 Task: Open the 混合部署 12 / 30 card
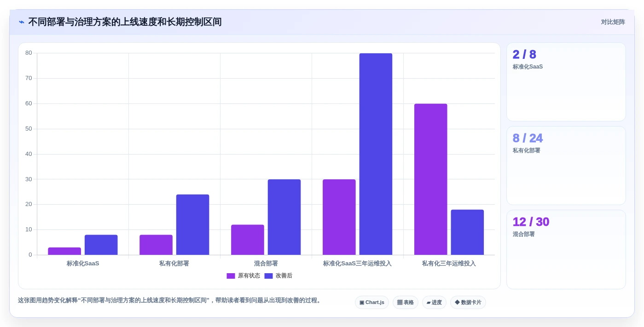566,249
